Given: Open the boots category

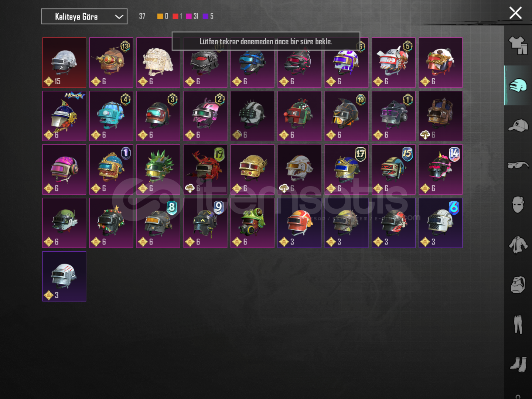Looking at the screenshot, I should pos(518,364).
